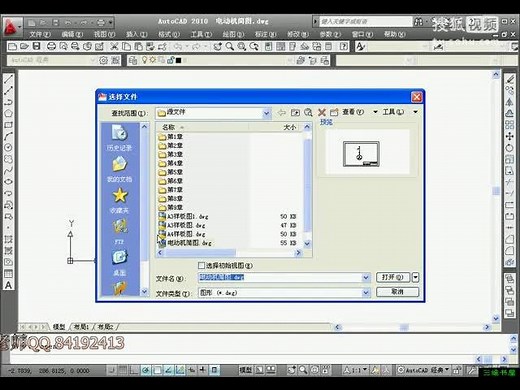Open History location in dialog sidebar
520x390 pixels.
click(119, 137)
